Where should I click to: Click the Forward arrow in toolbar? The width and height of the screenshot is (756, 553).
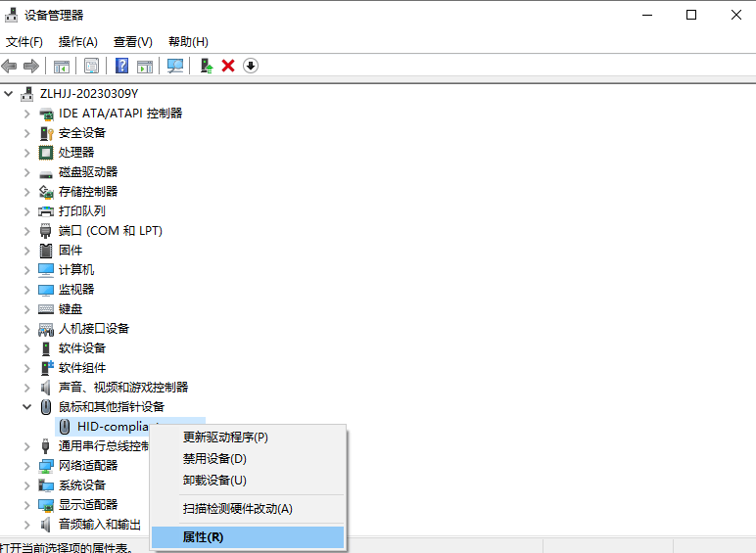pyautogui.click(x=31, y=66)
